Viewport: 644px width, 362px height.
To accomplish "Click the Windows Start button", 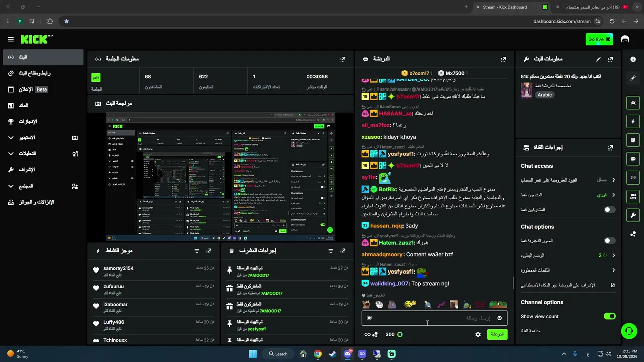I will [253, 354].
